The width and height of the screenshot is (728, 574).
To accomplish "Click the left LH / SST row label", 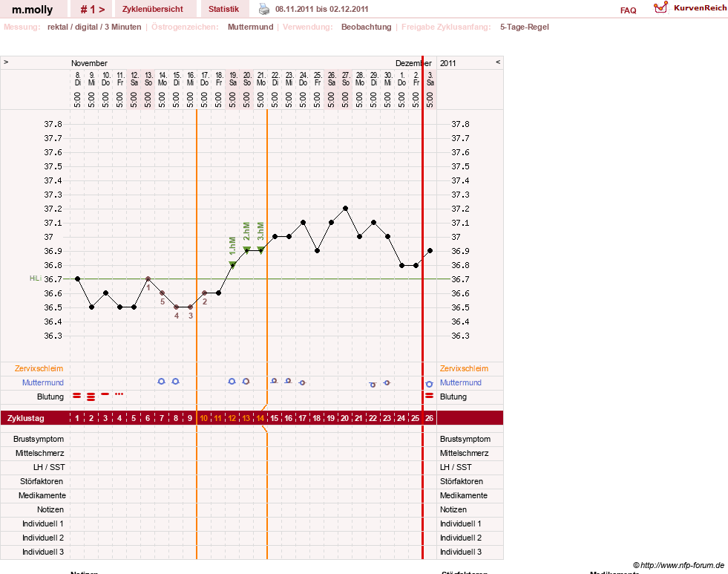I will pyautogui.click(x=49, y=467).
